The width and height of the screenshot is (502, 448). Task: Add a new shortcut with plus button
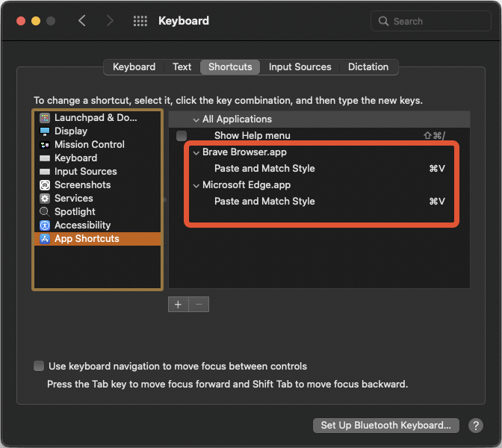tap(179, 305)
